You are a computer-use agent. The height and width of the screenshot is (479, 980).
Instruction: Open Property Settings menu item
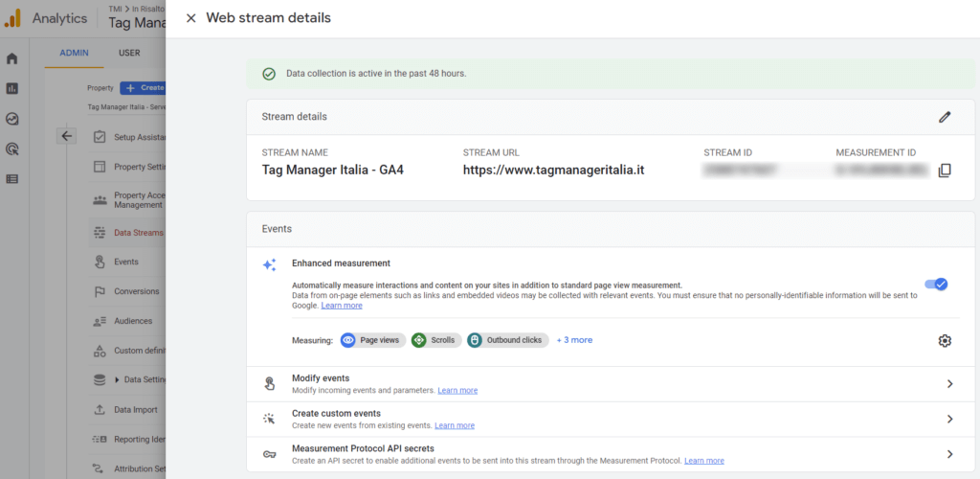point(127,167)
